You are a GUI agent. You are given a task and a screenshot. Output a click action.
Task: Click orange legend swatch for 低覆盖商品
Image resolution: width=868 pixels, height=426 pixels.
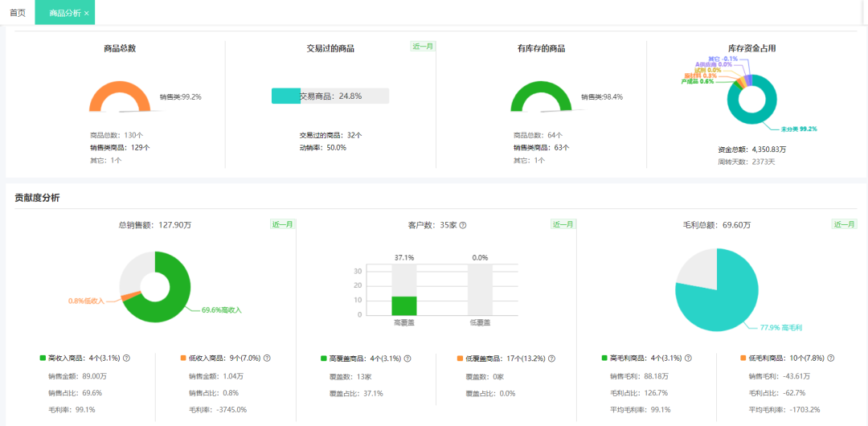460,358
